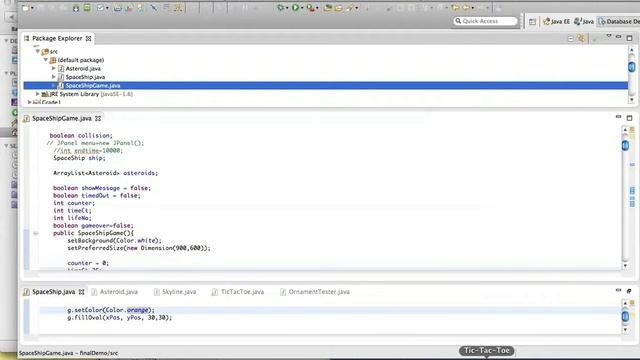Click the 'boolean collision;' code line
Viewport: 640px width, 360px height.
(x=81, y=136)
